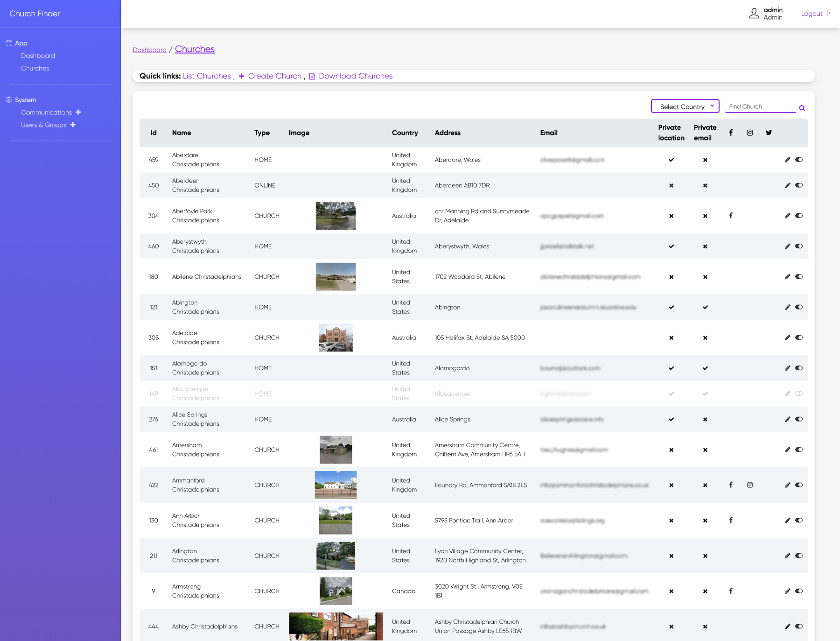Open the Adelaide Christadelphians church image thumbnail
The height and width of the screenshot is (641, 840).
pos(336,338)
